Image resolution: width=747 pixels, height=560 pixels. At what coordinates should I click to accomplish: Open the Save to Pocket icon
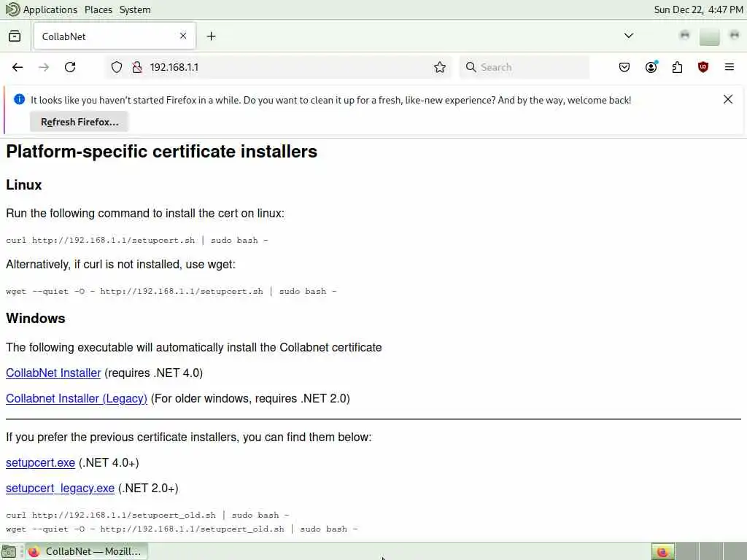(x=624, y=67)
